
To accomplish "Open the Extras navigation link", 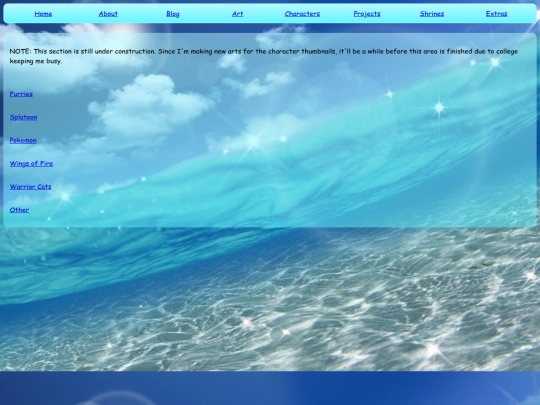I will [497, 14].
